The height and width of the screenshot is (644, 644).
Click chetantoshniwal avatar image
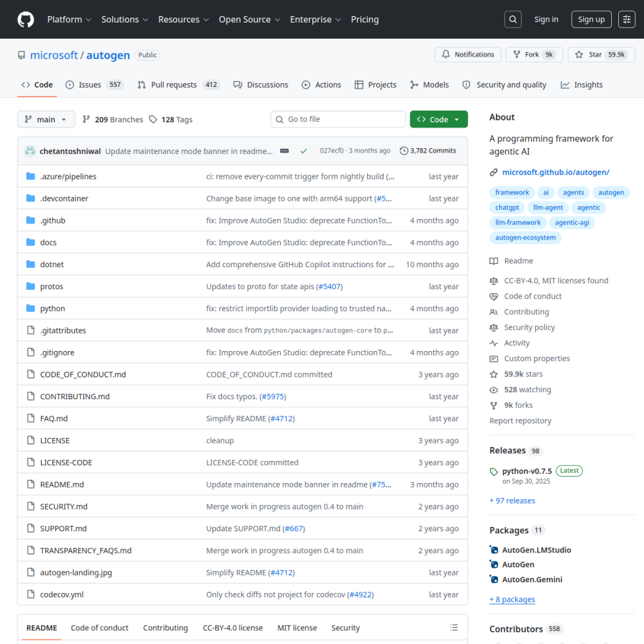[x=30, y=151]
